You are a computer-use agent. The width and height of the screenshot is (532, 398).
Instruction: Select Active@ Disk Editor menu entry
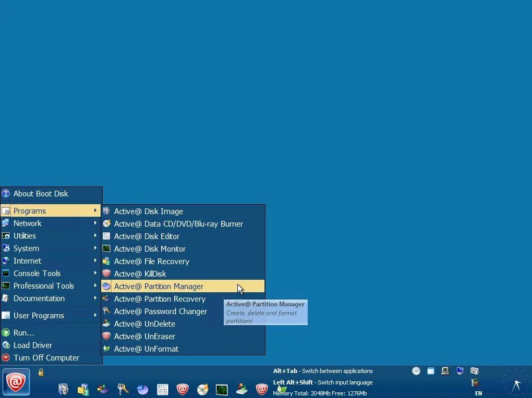click(183, 237)
